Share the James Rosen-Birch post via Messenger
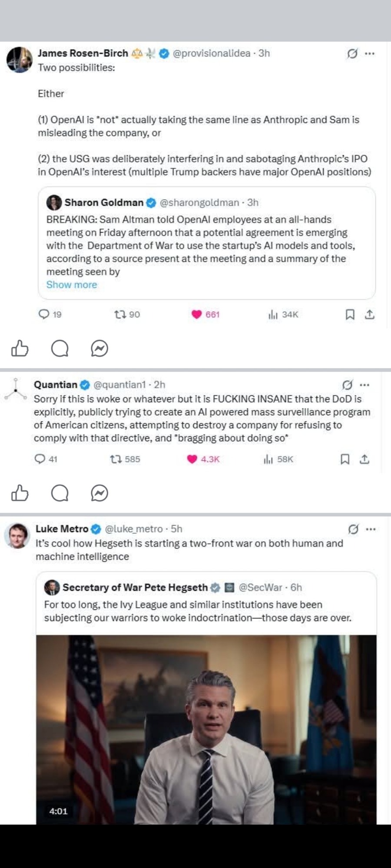The height and width of the screenshot is (868, 391). [99, 349]
